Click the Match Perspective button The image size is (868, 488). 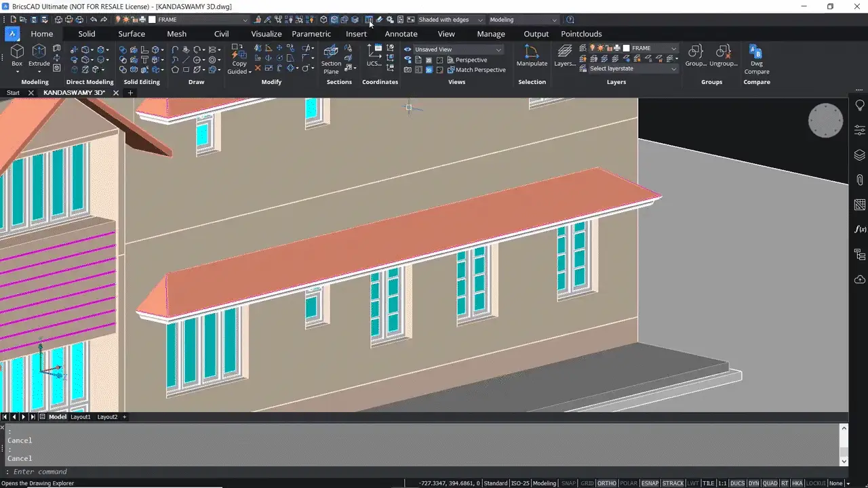coord(480,70)
